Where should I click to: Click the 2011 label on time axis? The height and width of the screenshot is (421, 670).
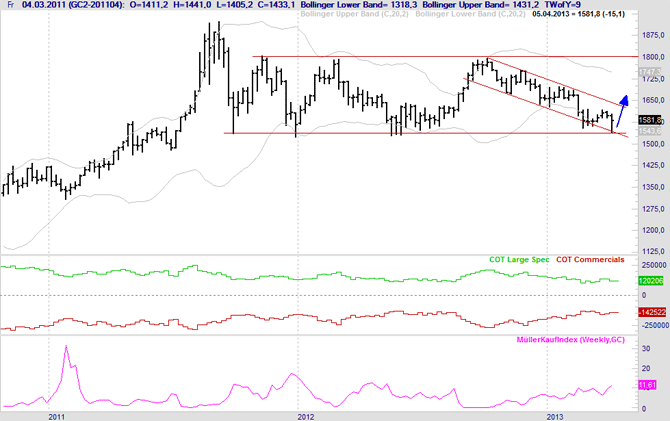click(57, 412)
